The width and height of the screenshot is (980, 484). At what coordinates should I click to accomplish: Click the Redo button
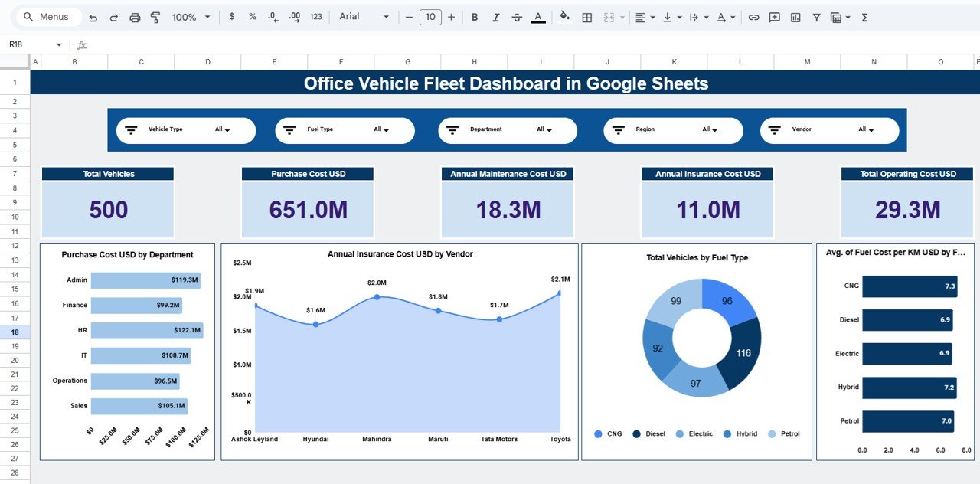pyautogui.click(x=113, y=16)
